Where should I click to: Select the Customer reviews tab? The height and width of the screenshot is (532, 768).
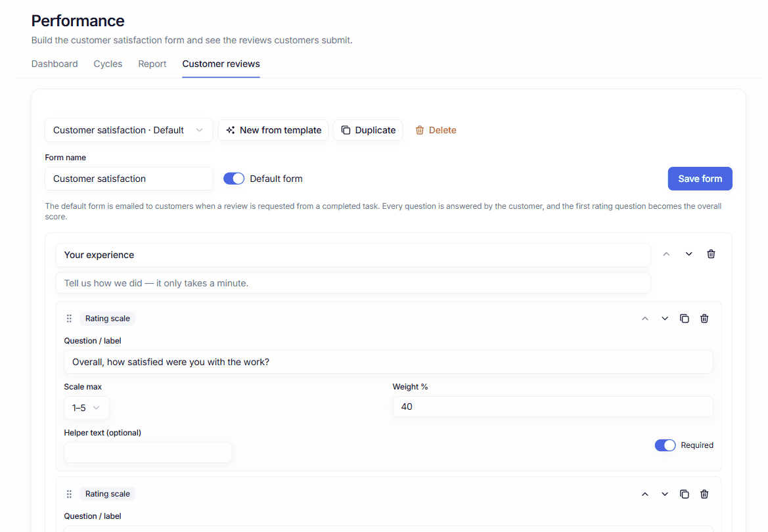click(x=221, y=64)
